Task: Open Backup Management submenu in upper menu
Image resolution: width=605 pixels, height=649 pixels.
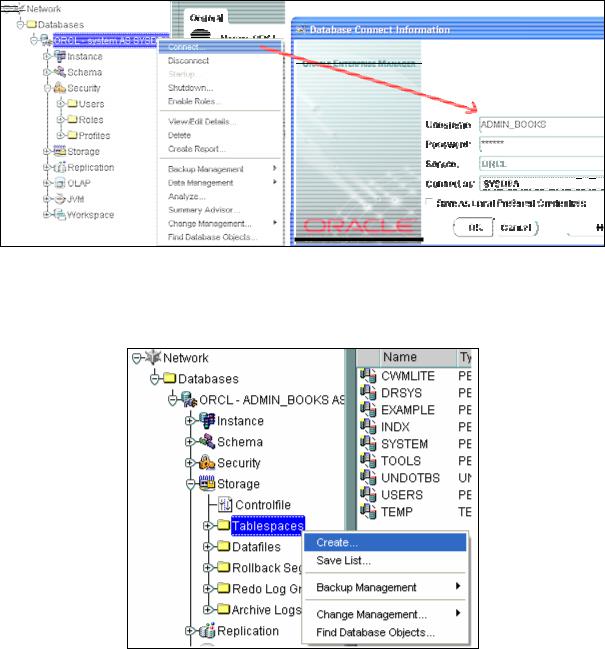Action: pyautogui.click(x=221, y=169)
